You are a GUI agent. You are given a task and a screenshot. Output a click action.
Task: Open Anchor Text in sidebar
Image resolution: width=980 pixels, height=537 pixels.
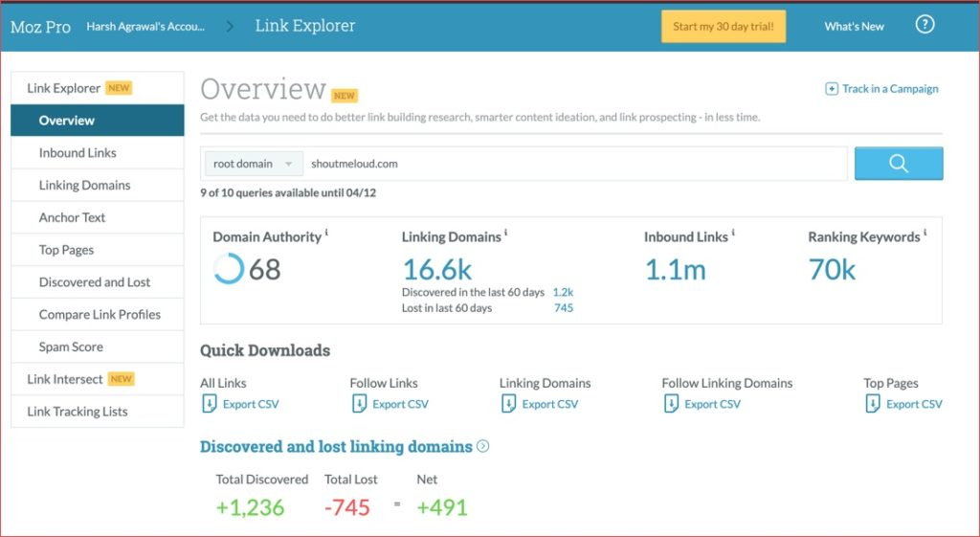pos(98,217)
